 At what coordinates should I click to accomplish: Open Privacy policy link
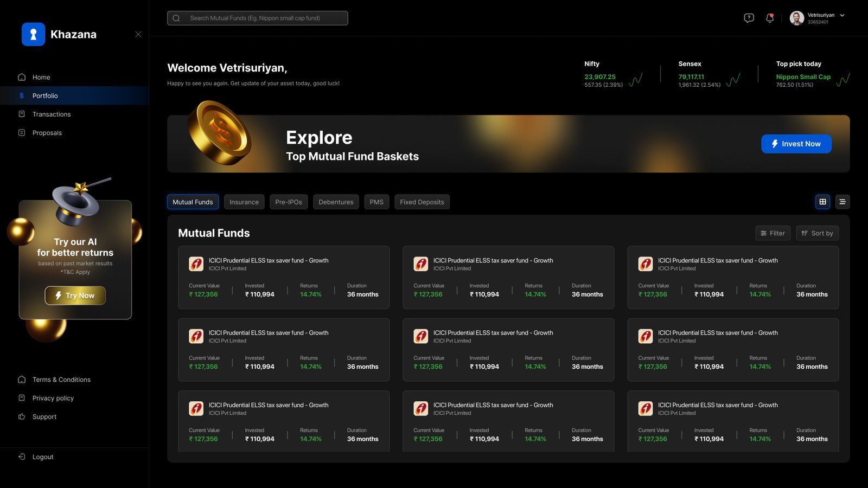tap(53, 398)
